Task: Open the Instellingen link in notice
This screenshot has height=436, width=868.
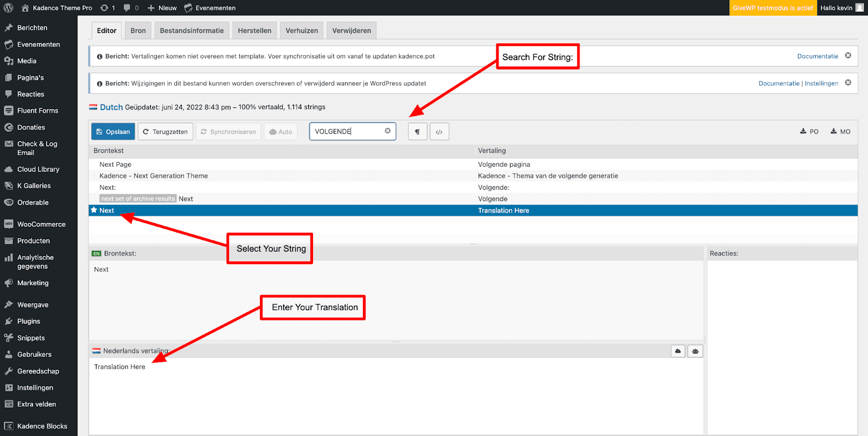Action: click(821, 83)
